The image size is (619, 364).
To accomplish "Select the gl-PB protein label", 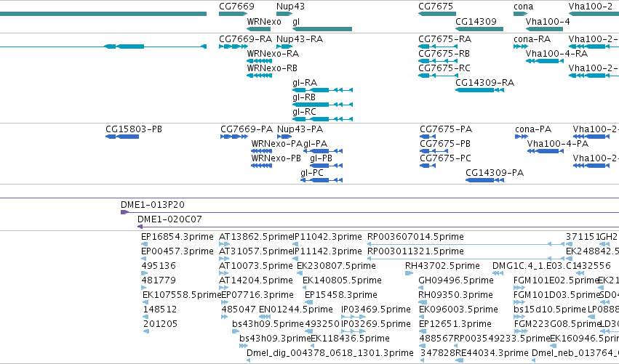I will pos(321,158).
